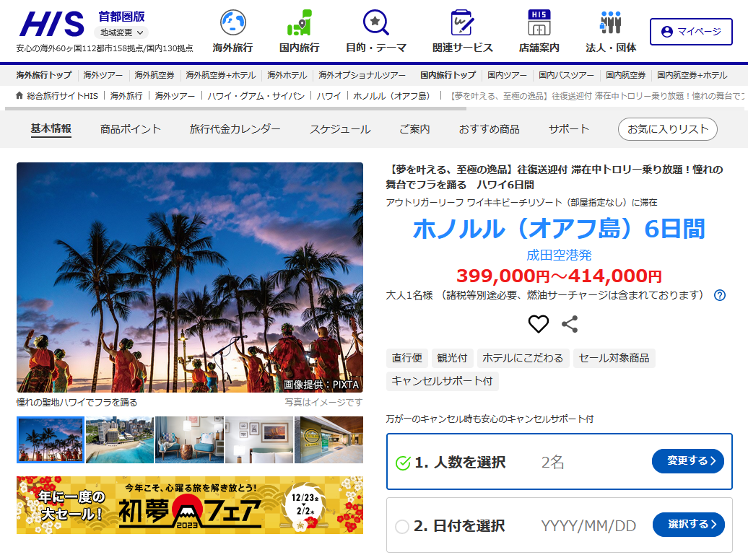
Task: Open the 海外旅行 globe icon menu
Action: coord(232,22)
